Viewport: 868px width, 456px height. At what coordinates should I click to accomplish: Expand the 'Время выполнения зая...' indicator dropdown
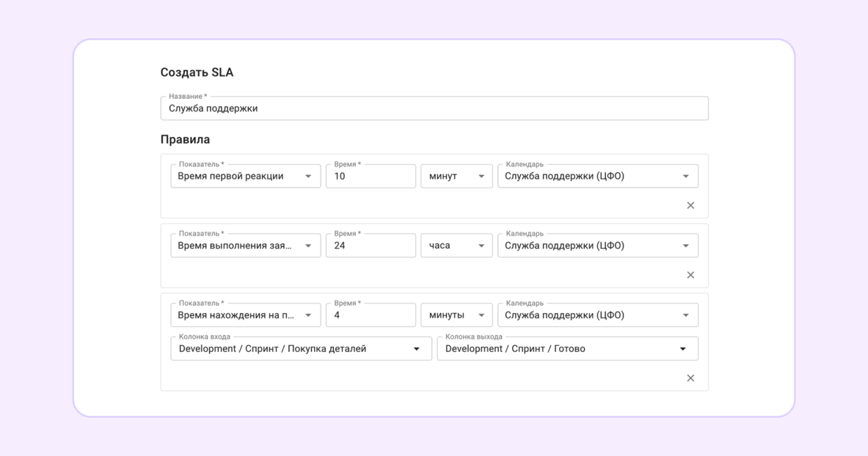pyautogui.click(x=246, y=246)
